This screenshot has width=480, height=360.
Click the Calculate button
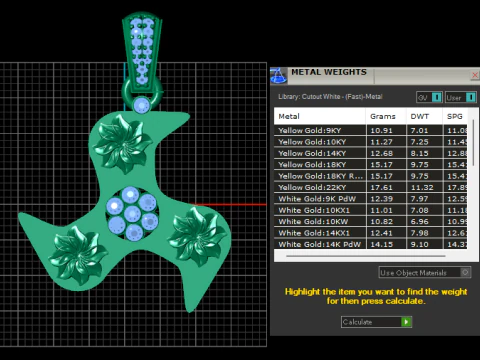376,322
